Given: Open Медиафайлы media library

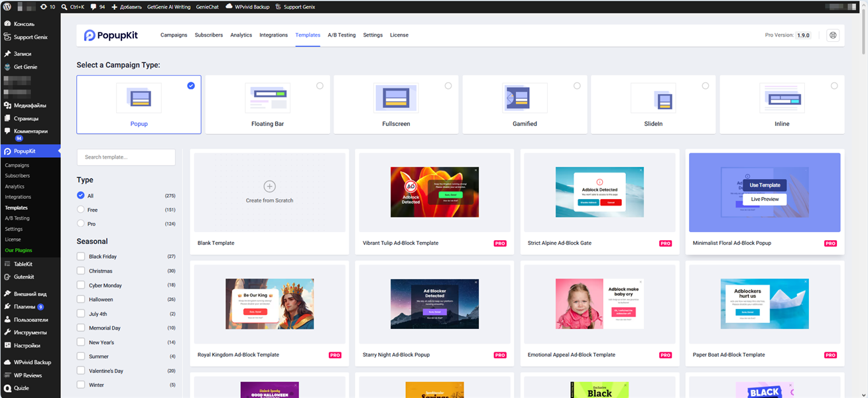Looking at the screenshot, I should tap(30, 105).
